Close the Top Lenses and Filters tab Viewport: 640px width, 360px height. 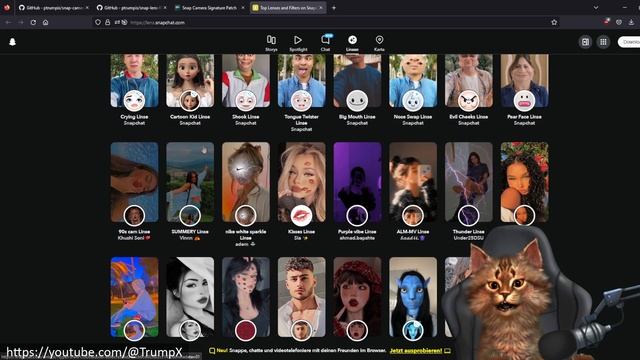(x=321, y=8)
